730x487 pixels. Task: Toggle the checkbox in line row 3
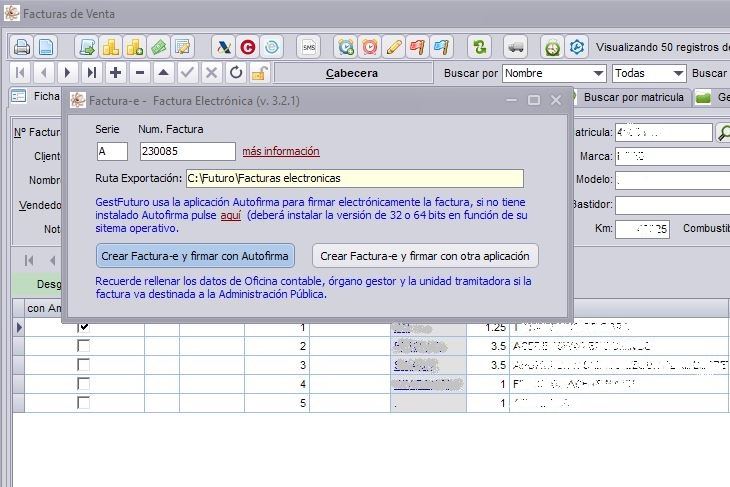[x=83, y=365]
